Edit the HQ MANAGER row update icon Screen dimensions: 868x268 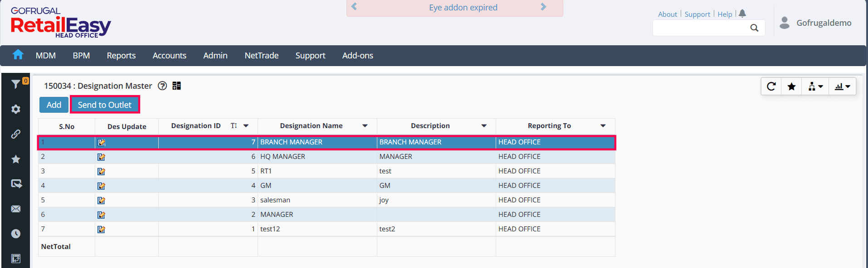pyautogui.click(x=101, y=157)
